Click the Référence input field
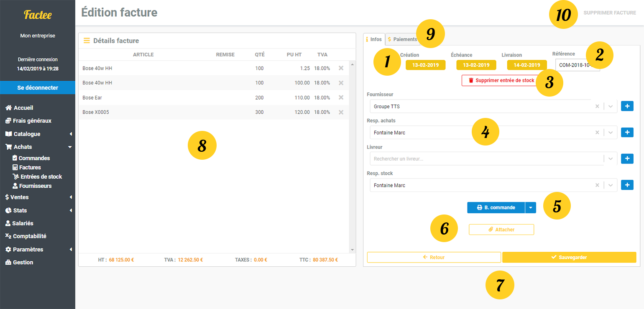The width and height of the screenshot is (644, 309). 577,65
